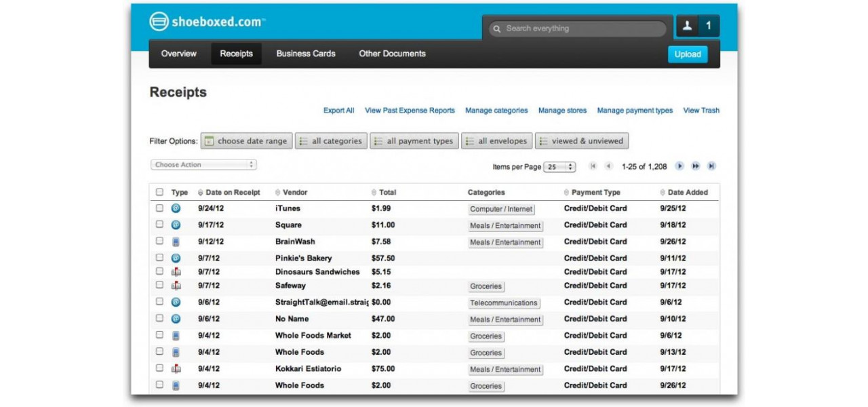Sort by Total column header
The height and width of the screenshot is (407, 868).
click(383, 193)
